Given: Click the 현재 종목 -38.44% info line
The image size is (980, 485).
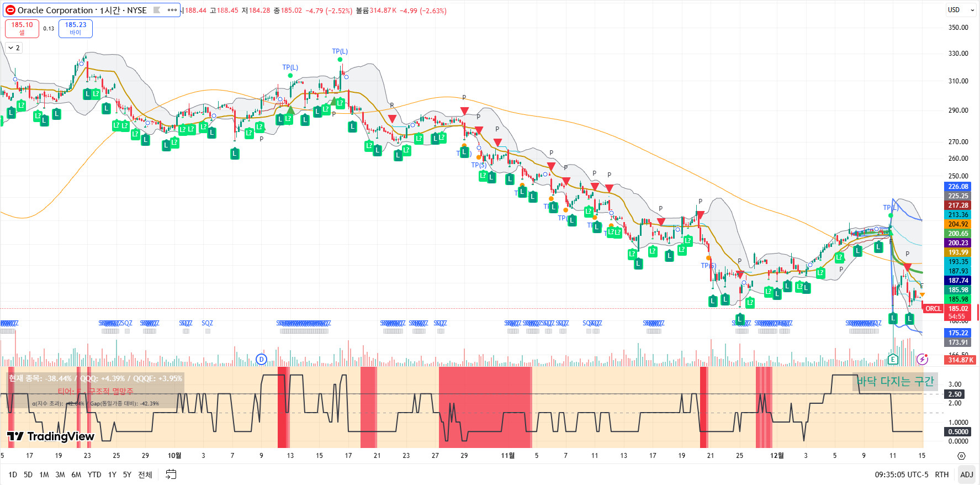Looking at the screenshot, I should tap(95, 378).
